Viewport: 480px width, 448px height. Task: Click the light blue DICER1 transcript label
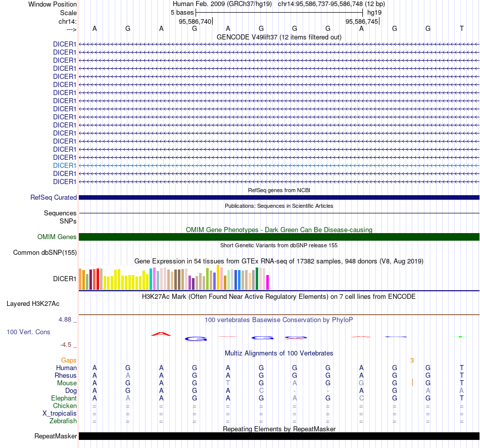(65, 165)
